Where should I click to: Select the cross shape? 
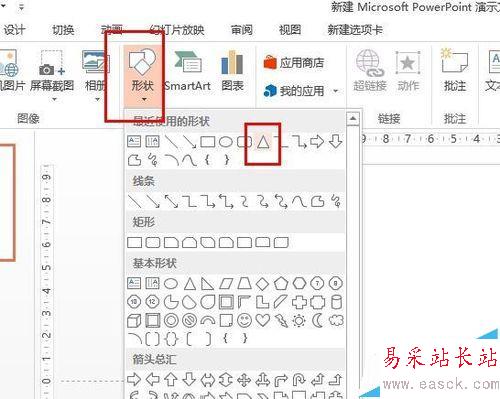[299, 302]
